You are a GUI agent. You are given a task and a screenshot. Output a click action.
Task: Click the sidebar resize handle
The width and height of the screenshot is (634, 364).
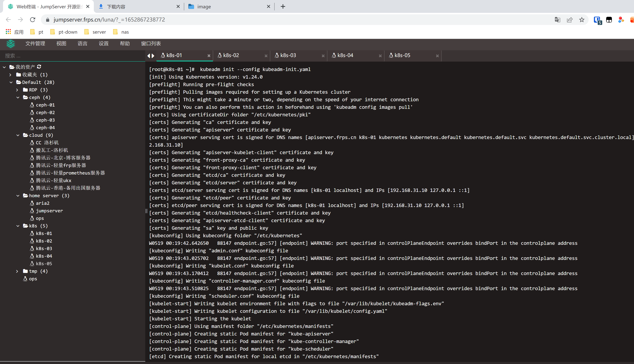click(146, 211)
